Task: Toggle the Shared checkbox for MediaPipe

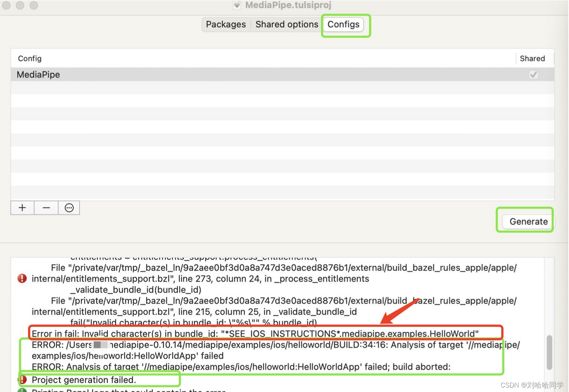Action: [x=533, y=75]
